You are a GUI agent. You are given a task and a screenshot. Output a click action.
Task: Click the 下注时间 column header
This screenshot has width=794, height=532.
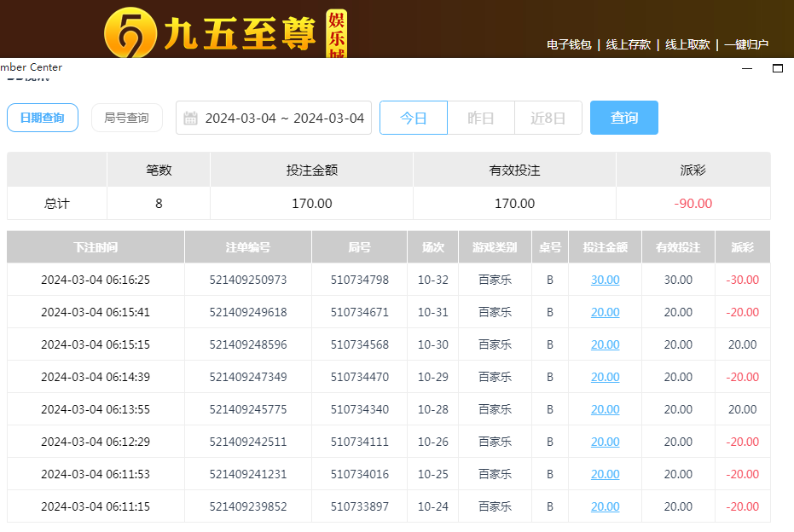(96, 247)
